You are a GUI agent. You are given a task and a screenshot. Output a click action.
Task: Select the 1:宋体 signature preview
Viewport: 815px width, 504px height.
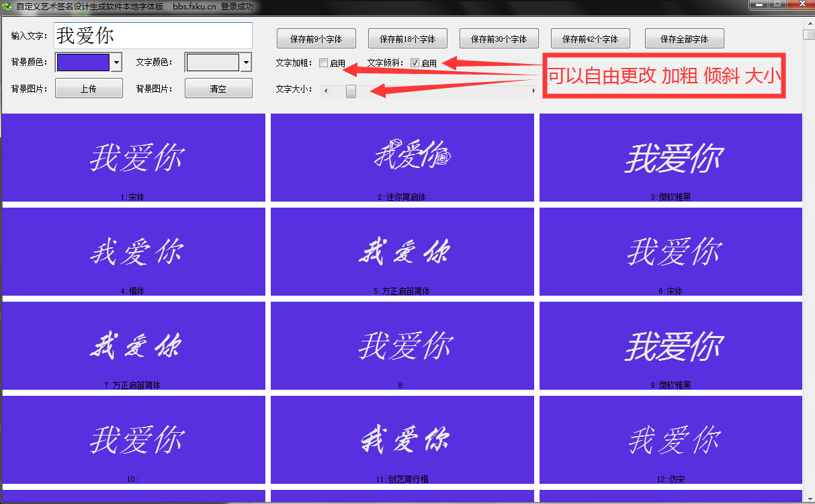134,158
